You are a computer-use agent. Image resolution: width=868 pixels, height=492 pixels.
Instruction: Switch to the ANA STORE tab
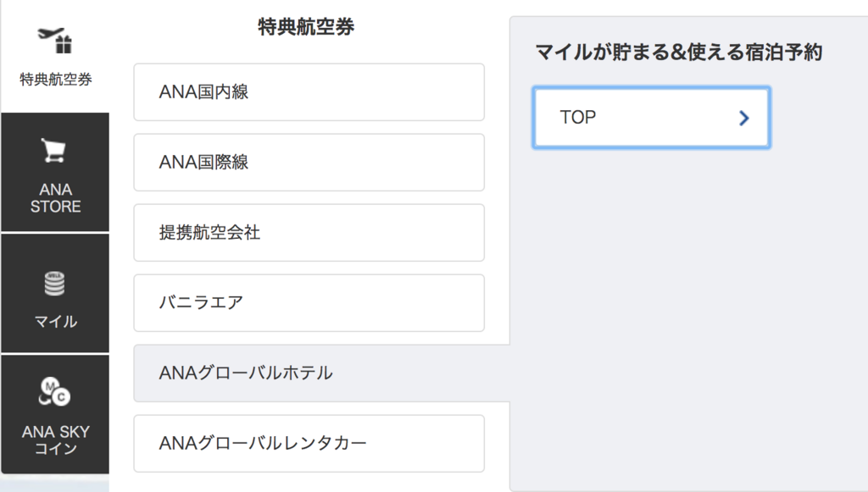(55, 172)
